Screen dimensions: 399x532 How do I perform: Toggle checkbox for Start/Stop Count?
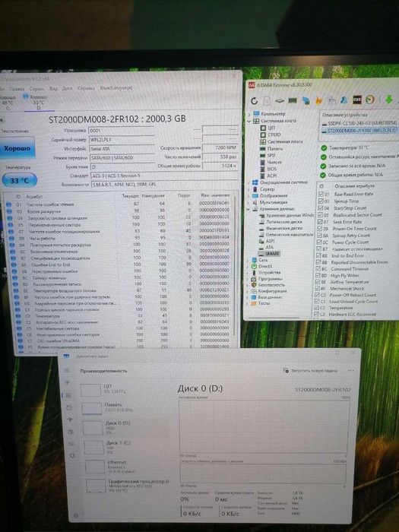click(x=320, y=208)
